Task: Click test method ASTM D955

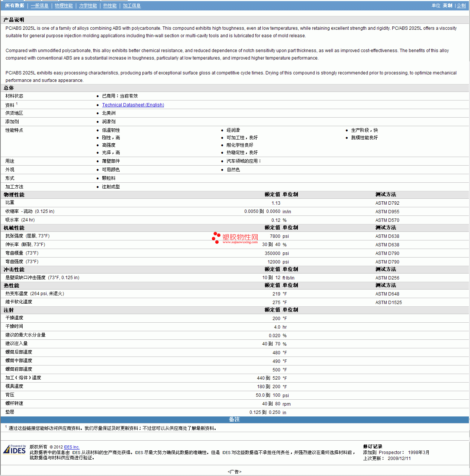Action: click(x=387, y=212)
